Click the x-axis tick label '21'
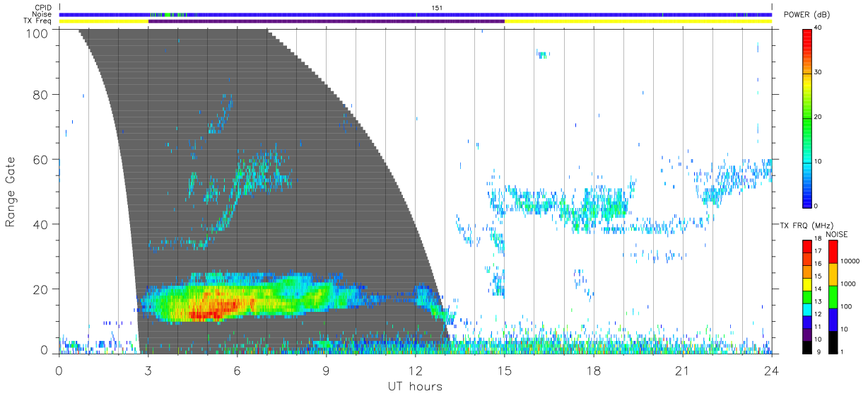868x401 pixels. (x=682, y=371)
